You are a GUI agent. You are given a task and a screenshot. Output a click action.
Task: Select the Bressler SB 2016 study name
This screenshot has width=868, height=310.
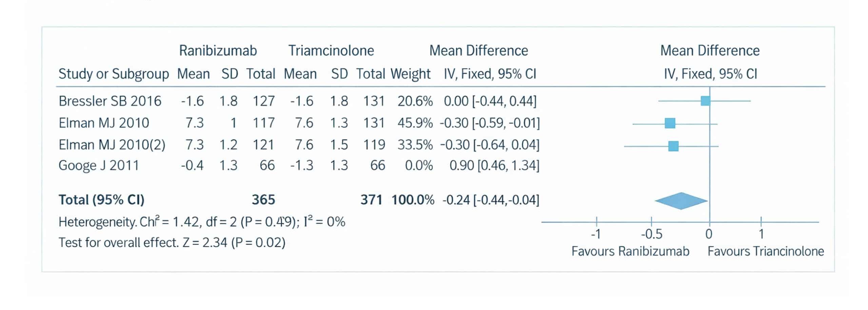(x=110, y=101)
